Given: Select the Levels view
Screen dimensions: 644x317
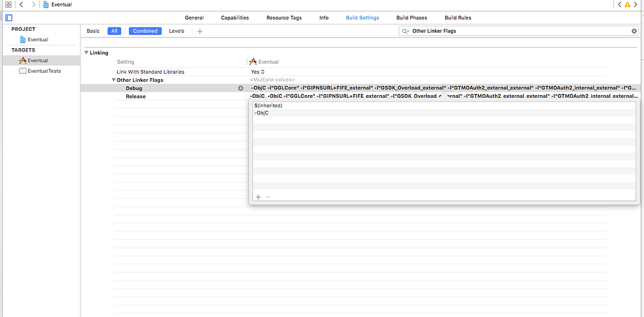Looking at the screenshot, I should point(176,31).
